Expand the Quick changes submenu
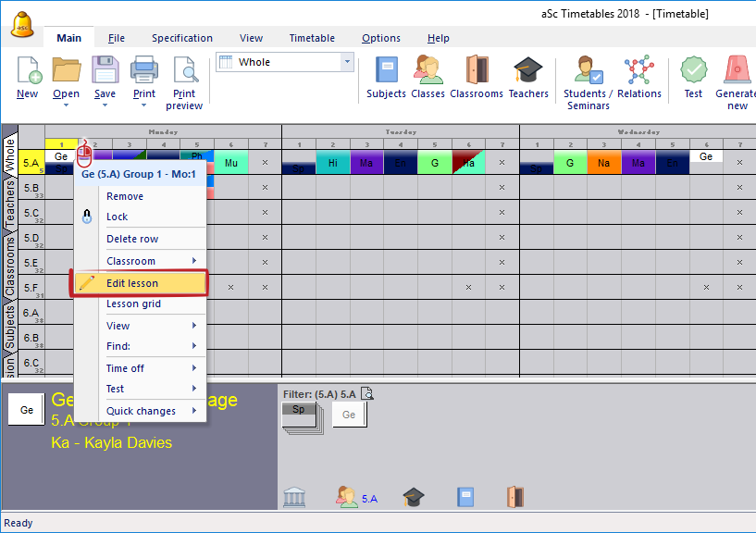Image resolution: width=756 pixels, height=533 pixels. [152, 411]
